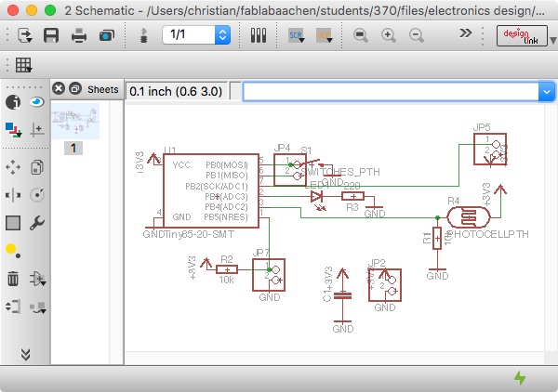The width and height of the screenshot is (558, 392).
Task: Select the Copy tool
Action: pos(37,167)
